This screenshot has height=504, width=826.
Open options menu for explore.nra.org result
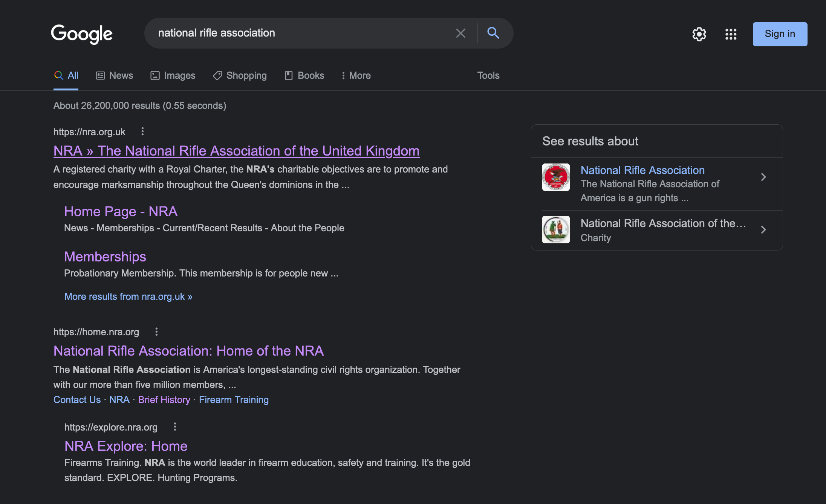(175, 427)
